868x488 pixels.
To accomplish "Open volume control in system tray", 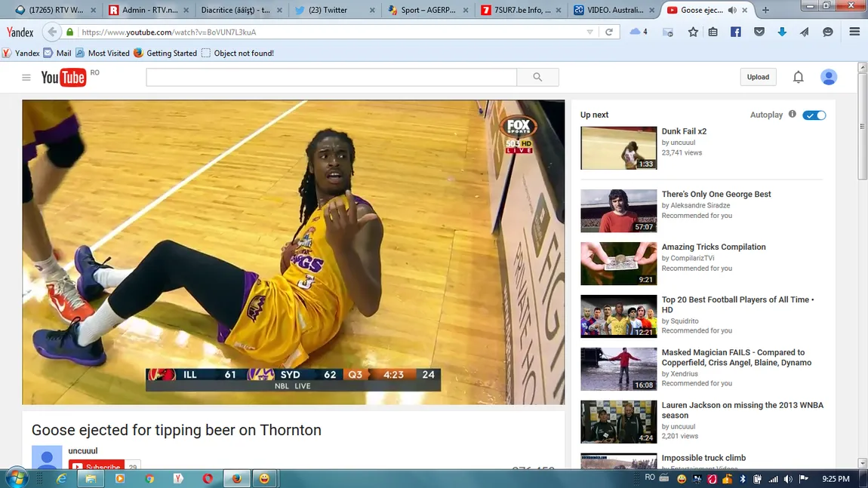I will (788, 479).
